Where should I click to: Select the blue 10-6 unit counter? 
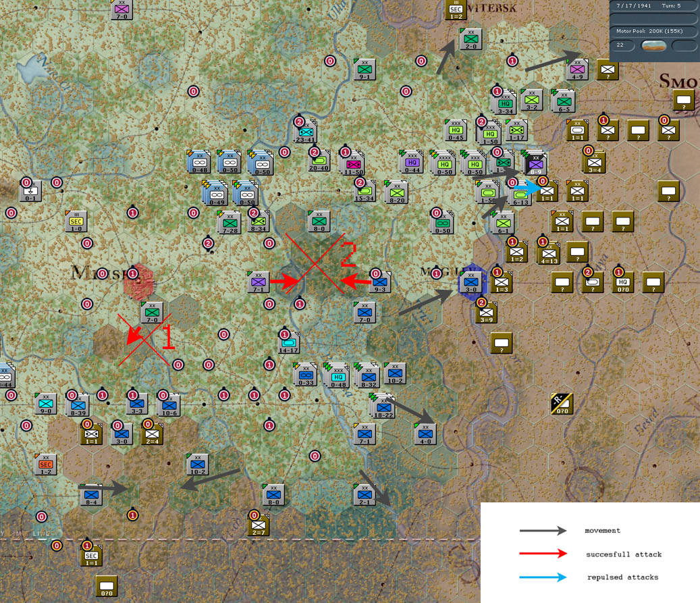[x=169, y=406]
